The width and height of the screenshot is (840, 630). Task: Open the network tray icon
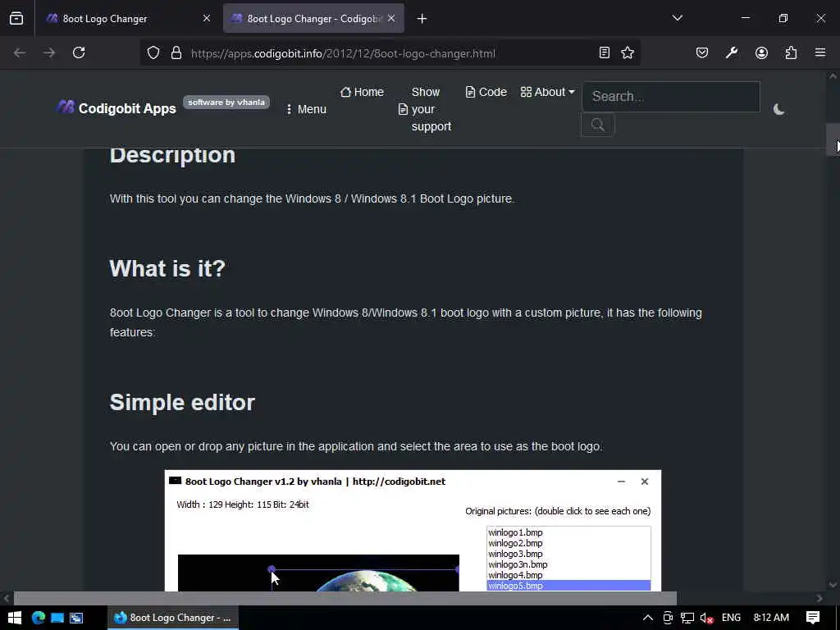click(x=687, y=618)
